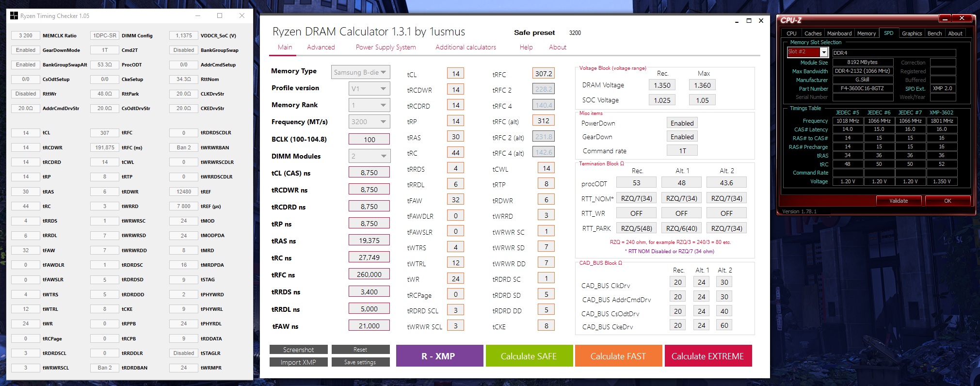
Task: Open the Memory Type dropdown
Action: tap(361, 72)
